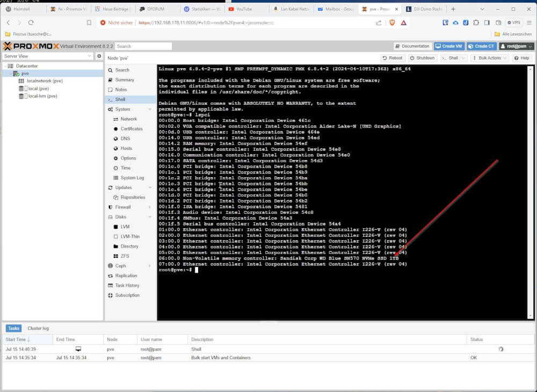Open a new browser tab
Viewport: 537px width, 392px height.
pyautogui.click(x=453, y=9)
